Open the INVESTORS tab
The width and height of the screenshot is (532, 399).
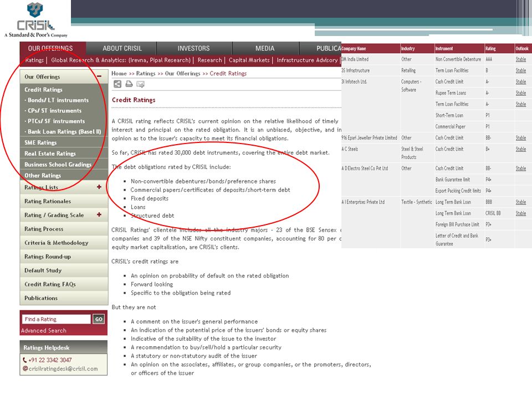[x=194, y=48]
